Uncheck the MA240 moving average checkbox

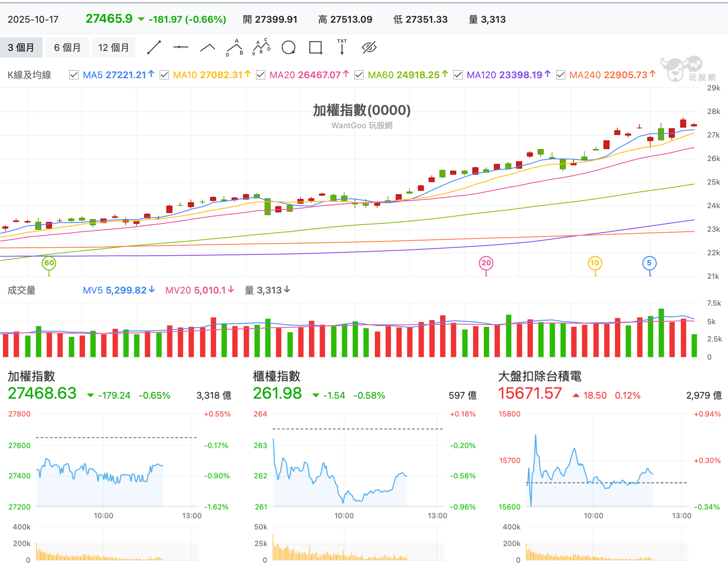pyautogui.click(x=561, y=75)
